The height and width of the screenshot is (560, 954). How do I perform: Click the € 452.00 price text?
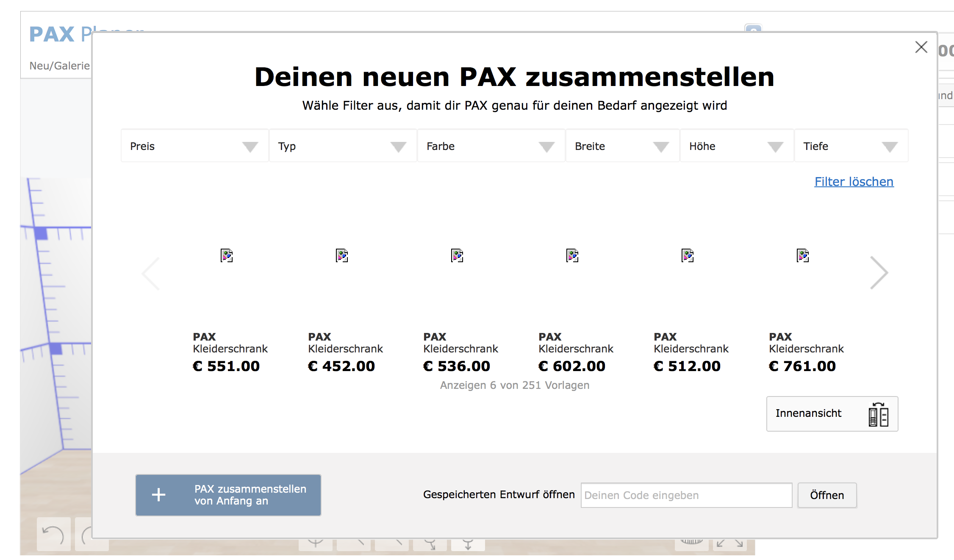[341, 366]
